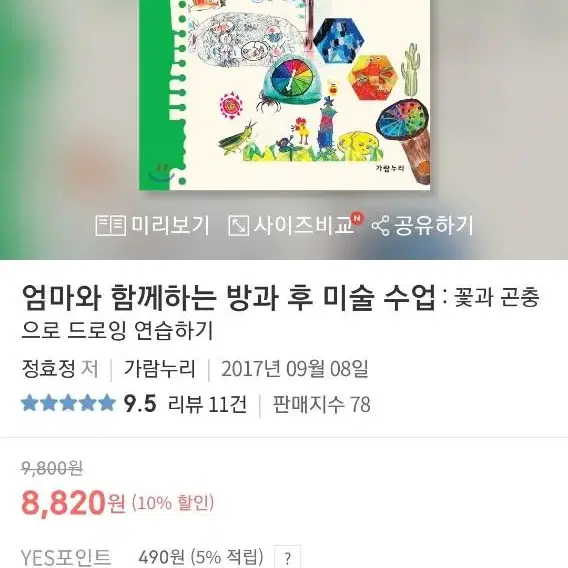
Task: Tap the 공유하기 share icon
Action: pos(380,225)
